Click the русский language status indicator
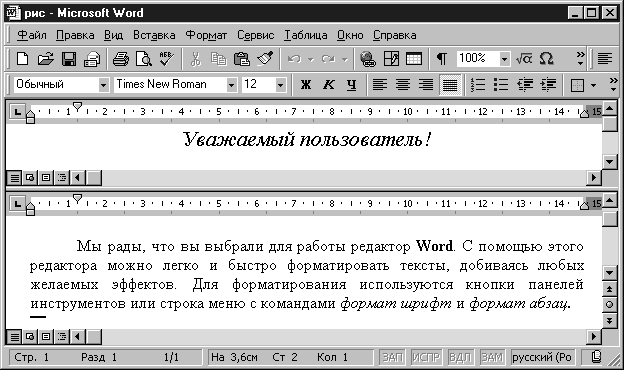The height and width of the screenshot is (370, 624). pos(542,357)
